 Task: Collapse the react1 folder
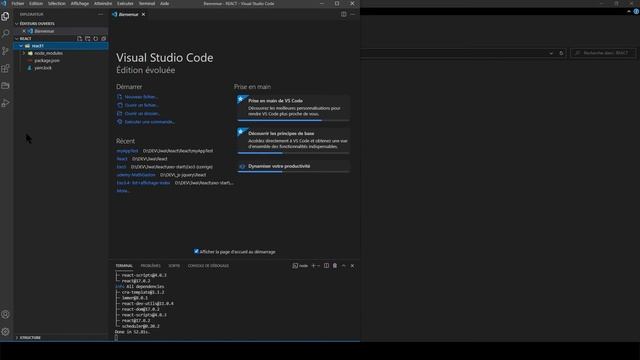click(21, 46)
